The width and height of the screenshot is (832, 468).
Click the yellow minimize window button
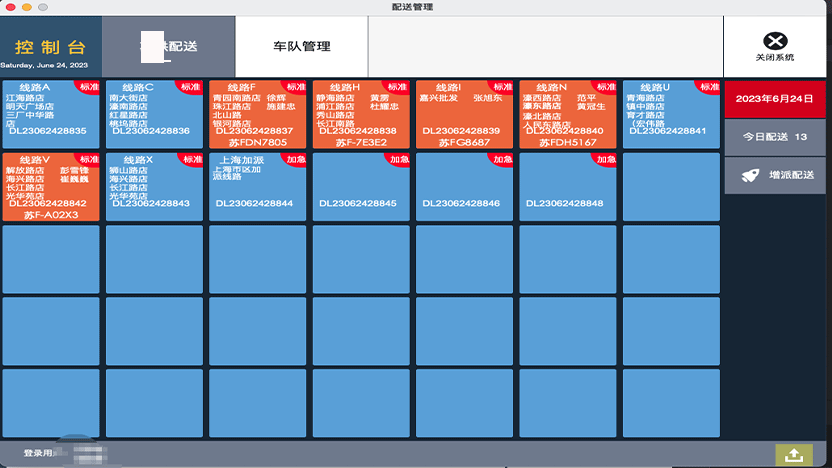coord(27,7)
